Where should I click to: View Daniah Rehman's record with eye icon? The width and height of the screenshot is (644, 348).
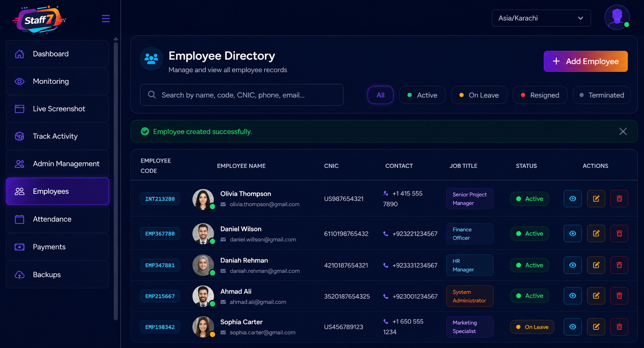(573, 265)
